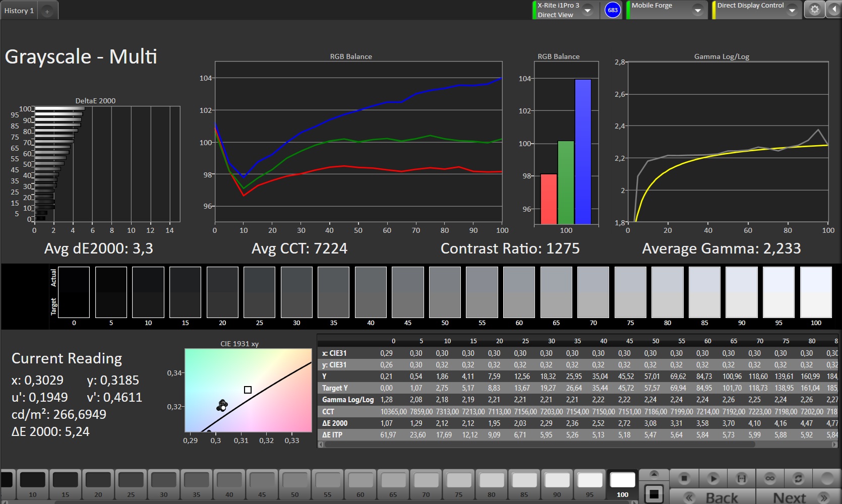
Task: Click the Gamma Log/Log row label
Action: [348, 400]
